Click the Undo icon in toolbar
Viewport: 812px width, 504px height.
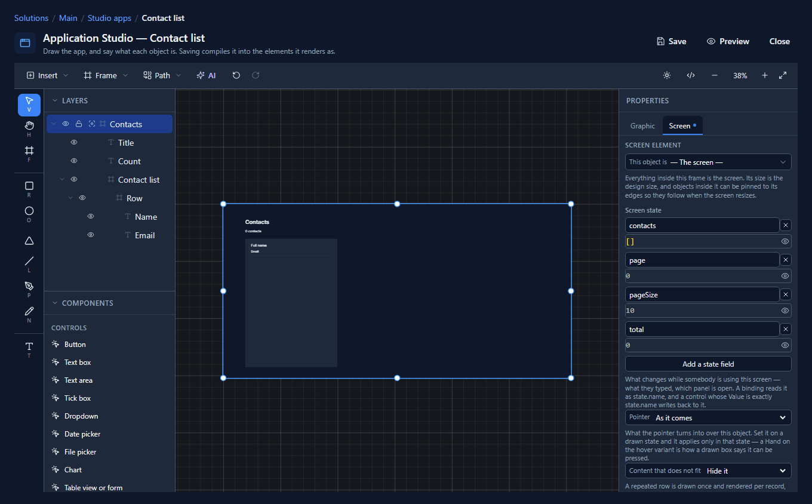[x=236, y=75]
